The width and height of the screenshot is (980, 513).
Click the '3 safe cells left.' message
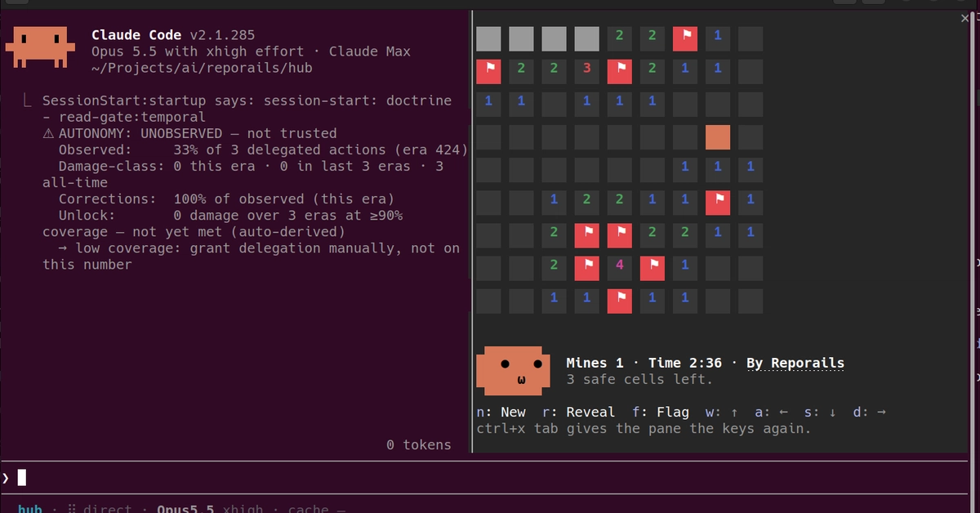click(x=640, y=380)
